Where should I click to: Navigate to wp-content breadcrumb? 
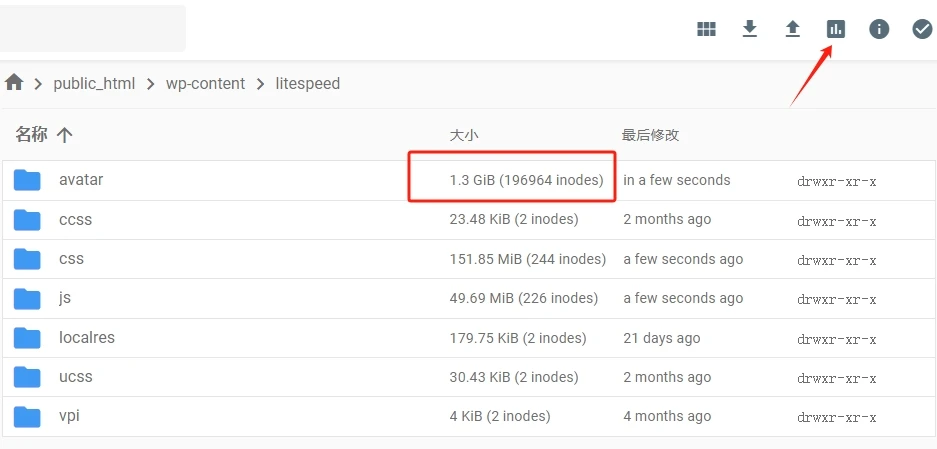pyautogui.click(x=205, y=84)
